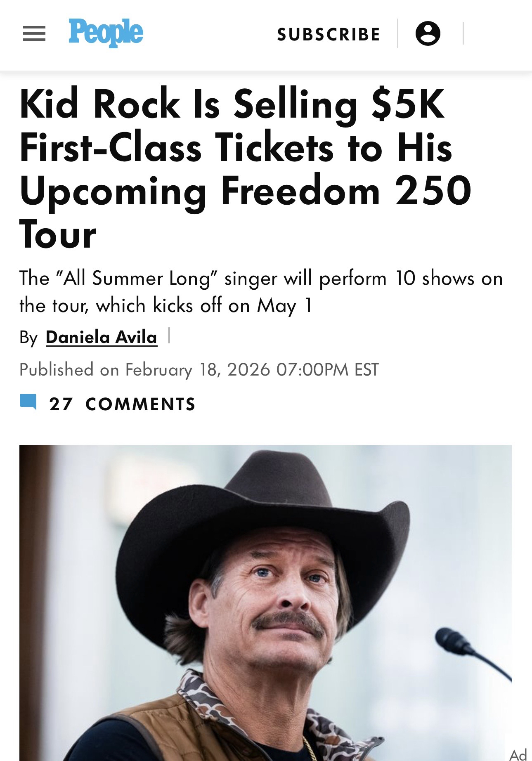Click the article subheading about 10 shows
Viewport: 532px width, 761px height.
261,292
